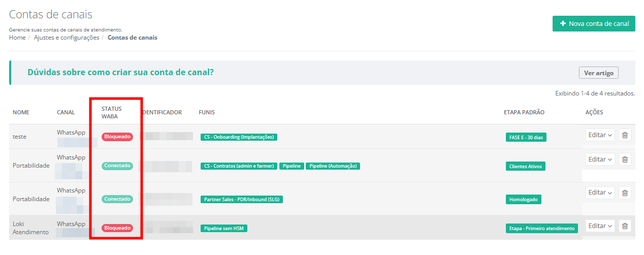Open Editar dropdown for teste account
644x255 pixels.
click(x=600, y=135)
